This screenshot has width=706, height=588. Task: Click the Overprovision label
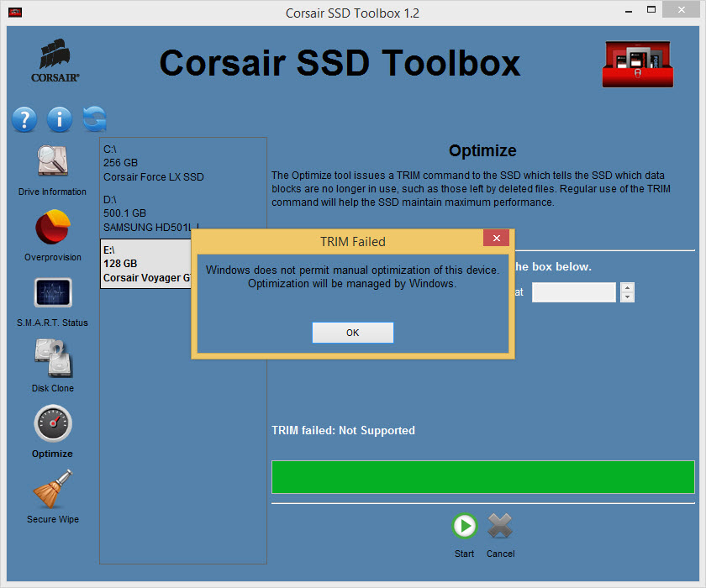point(53,257)
